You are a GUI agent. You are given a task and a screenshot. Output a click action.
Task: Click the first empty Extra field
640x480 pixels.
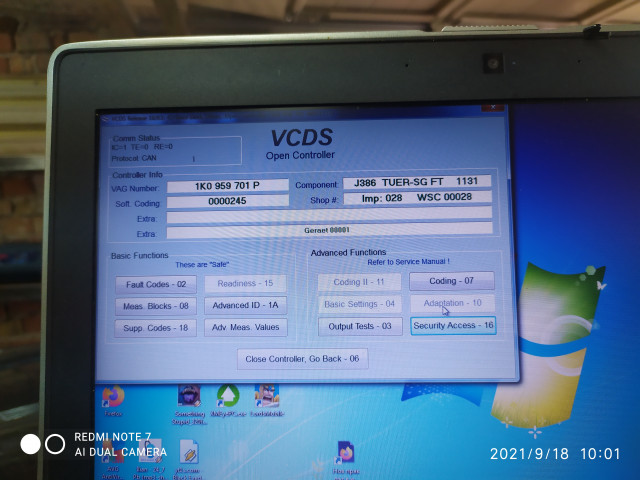(x=329, y=215)
